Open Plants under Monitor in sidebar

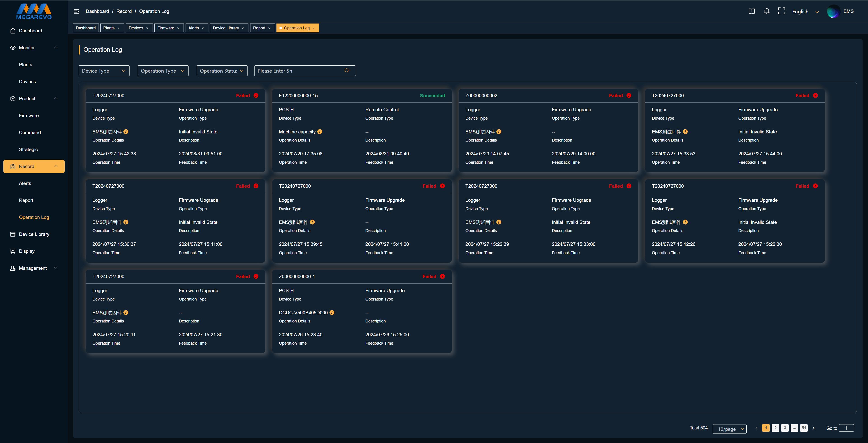tap(26, 65)
